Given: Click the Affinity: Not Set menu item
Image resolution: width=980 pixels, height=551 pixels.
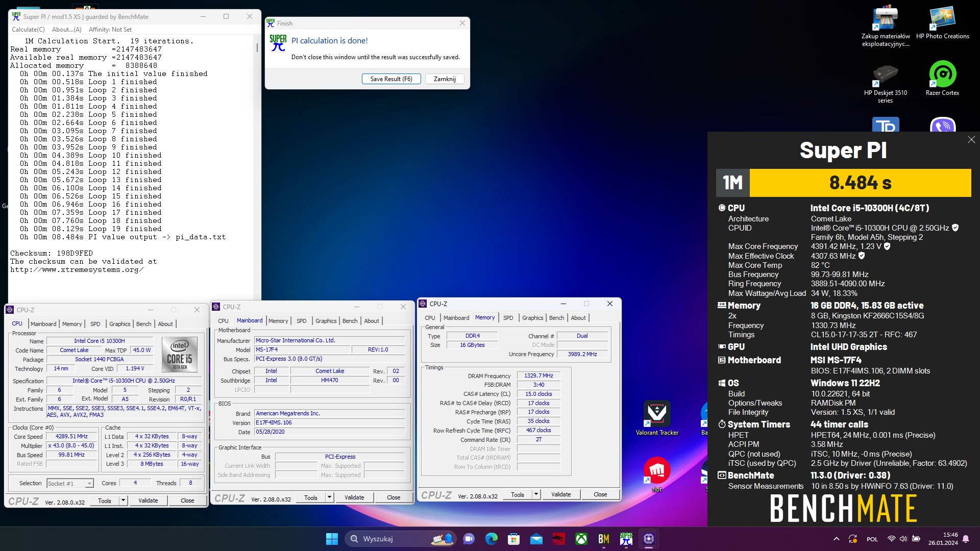Looking at the screenshot, I should click(109, 30).
